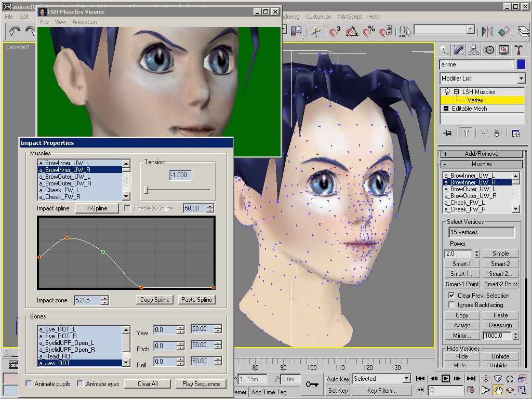Open Animation menu in LSH Muscles Viewer
Viewport: 532px width, 399px height.
85,22
